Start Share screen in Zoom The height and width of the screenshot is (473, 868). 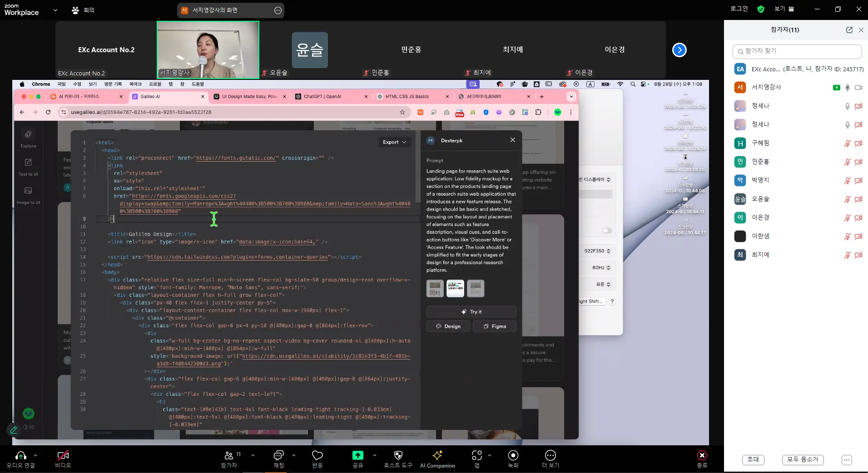tap(358, 459)
